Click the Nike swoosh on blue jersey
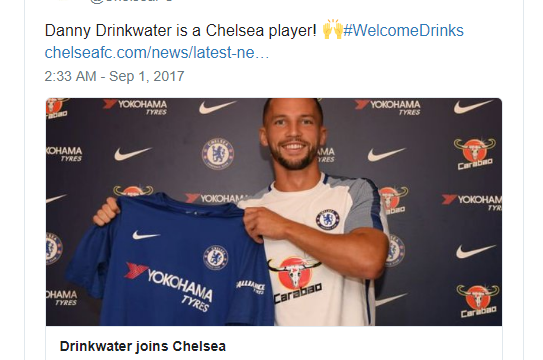543x360 pixels. pos(146,235)
